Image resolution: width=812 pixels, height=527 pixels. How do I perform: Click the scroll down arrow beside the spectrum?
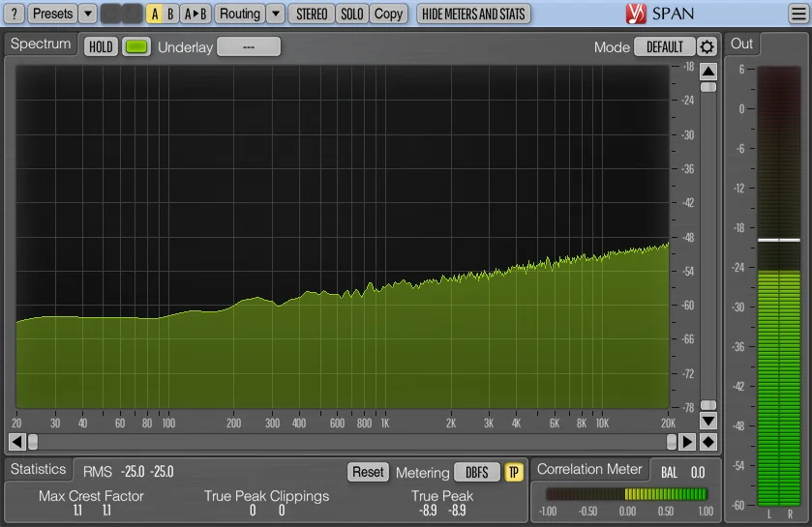tap(708, 421)
